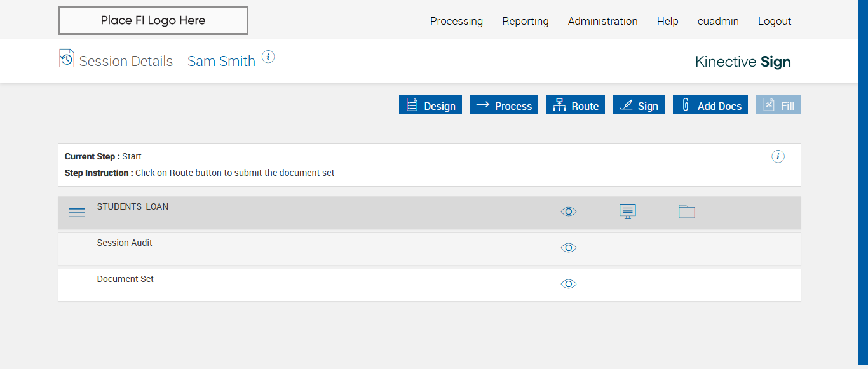868x369 pixels.
Task: Click the info icon beside Sam Smith
Action: click(x=268, y=57)
